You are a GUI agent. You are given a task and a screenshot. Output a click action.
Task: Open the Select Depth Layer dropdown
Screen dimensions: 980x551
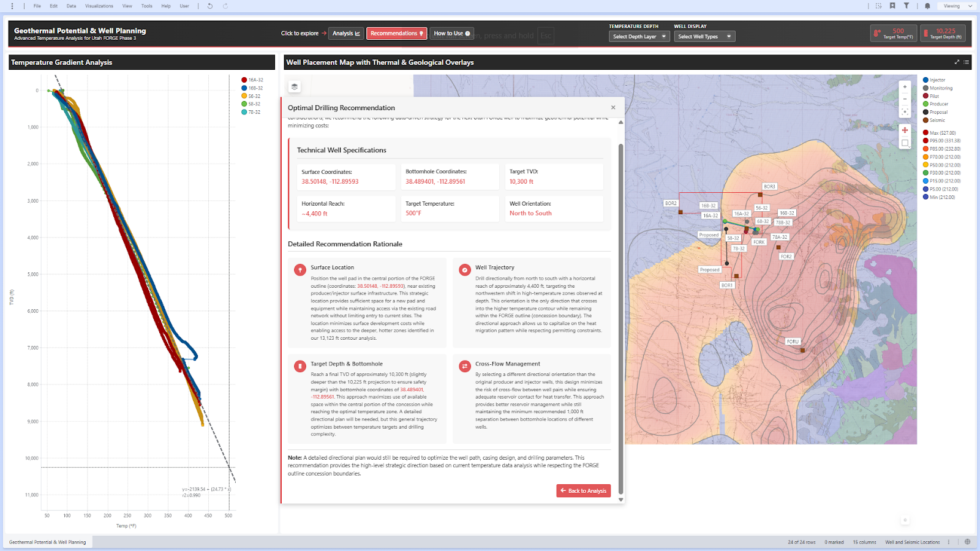(x=639, y=36)
